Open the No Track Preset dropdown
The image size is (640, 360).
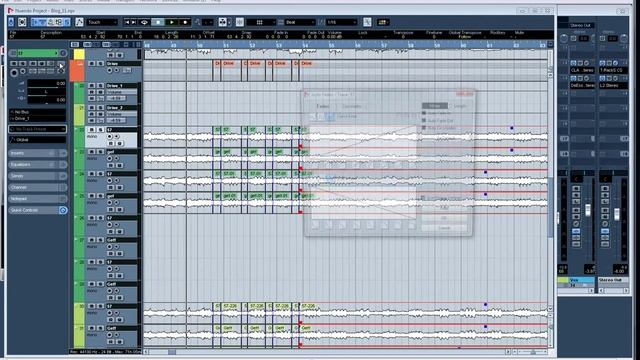(37, 129)
